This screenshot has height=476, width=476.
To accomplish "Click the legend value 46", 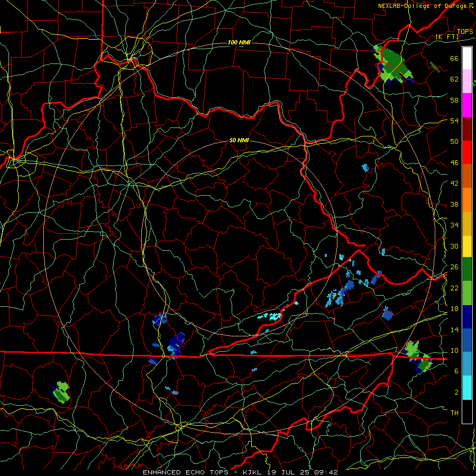I will click(454, 162).
